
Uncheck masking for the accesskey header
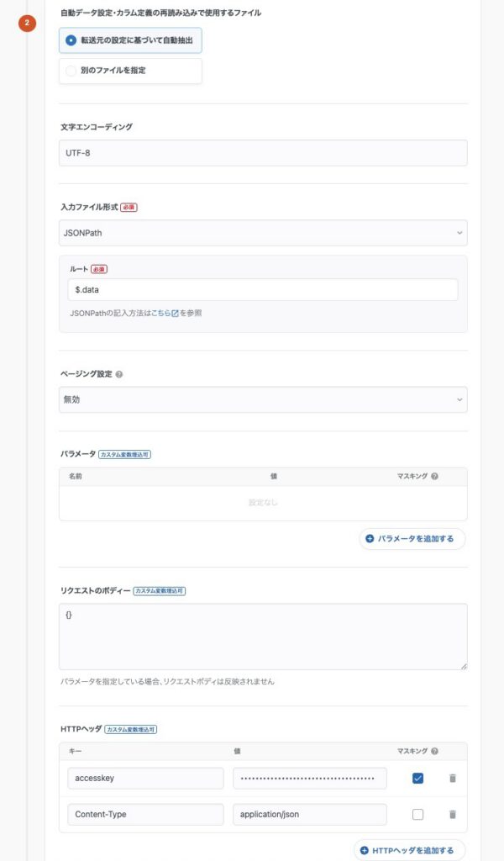[417, 779]
